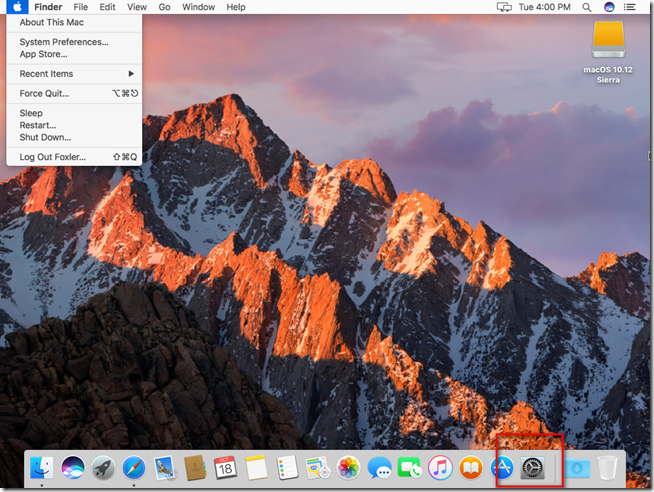654x492 pixels.
Task: Open the View menu
Action: tap(137, 7)
